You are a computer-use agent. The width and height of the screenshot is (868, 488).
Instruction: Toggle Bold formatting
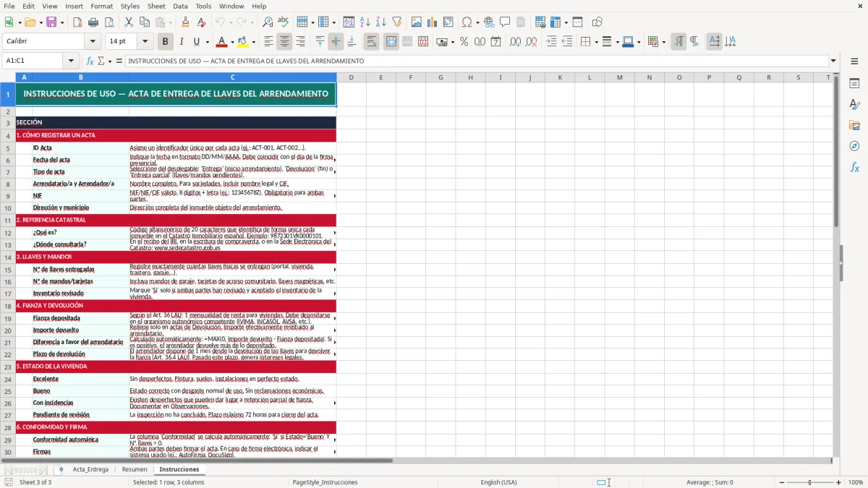[166, 42]
